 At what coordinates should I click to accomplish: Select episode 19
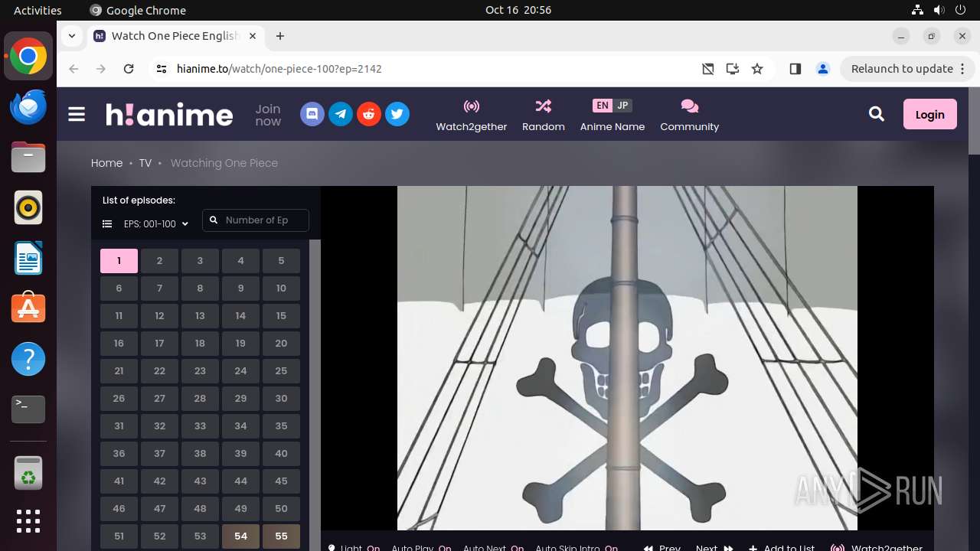[x=240, y=344]
